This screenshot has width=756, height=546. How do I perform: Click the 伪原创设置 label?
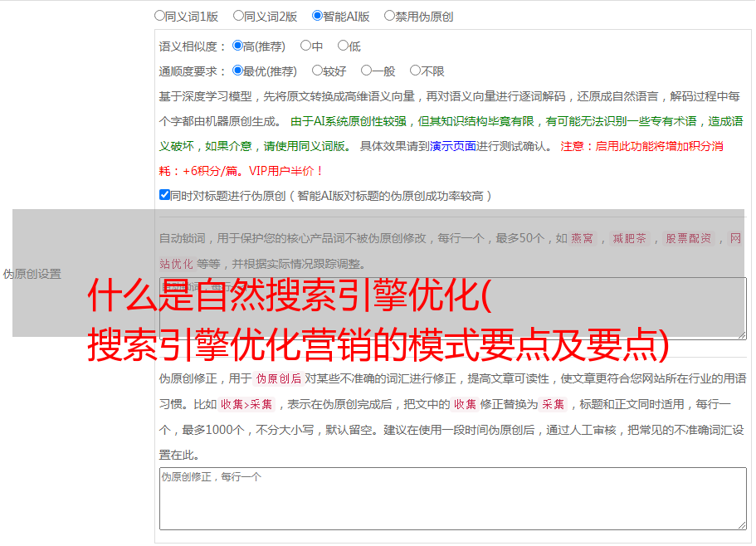(x=32, y=274)
